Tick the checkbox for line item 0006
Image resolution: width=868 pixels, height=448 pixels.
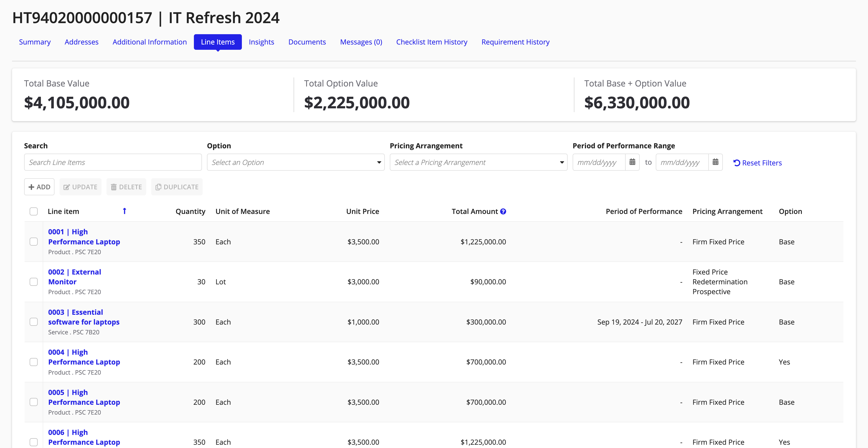34,442
